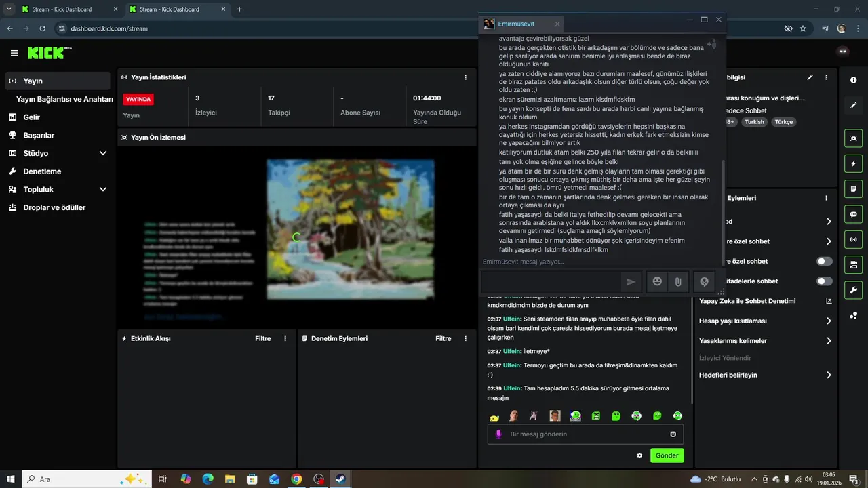Click the info icon in right toolbar

click(x=853, y=80)
